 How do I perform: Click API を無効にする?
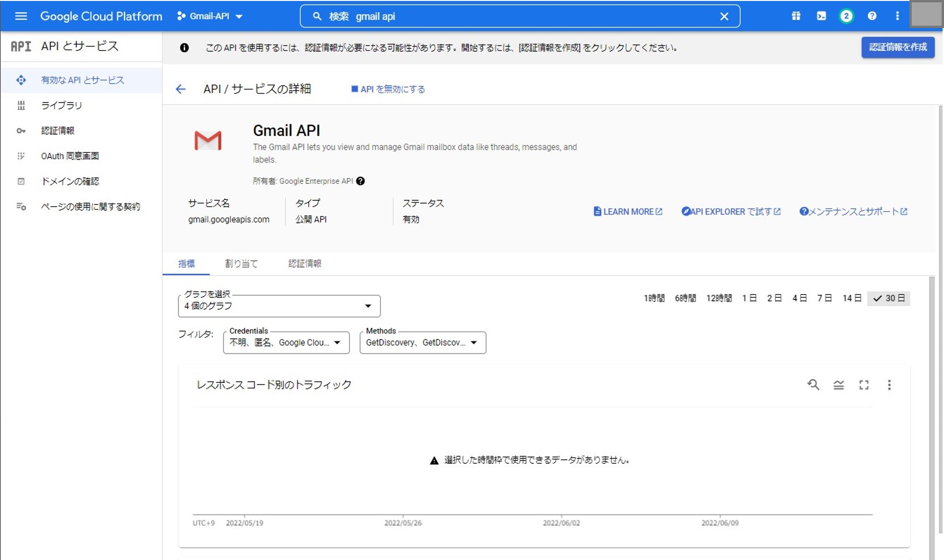(x=388, y=89)
